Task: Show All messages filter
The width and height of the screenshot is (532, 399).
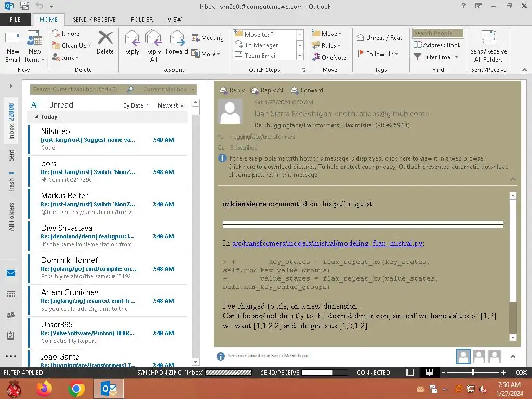Action: 36,105
